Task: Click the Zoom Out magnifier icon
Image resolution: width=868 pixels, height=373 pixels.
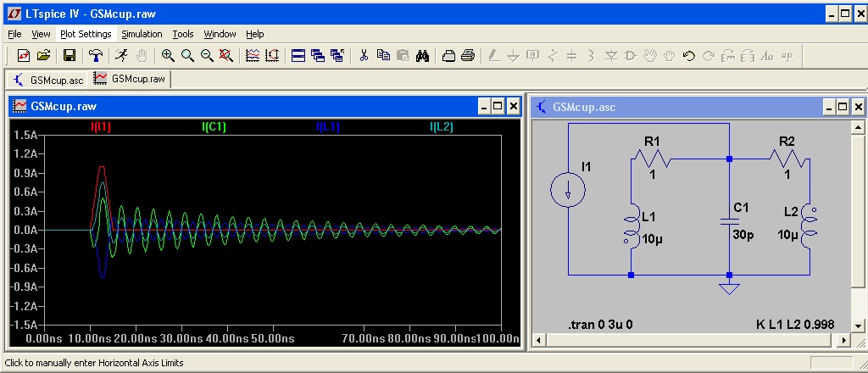Action: coord(206,56)
